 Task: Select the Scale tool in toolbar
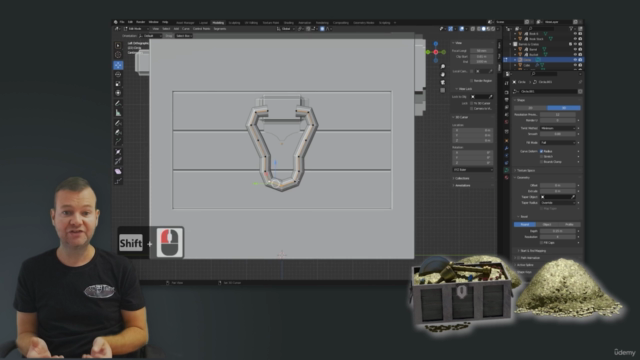point(118,84)
